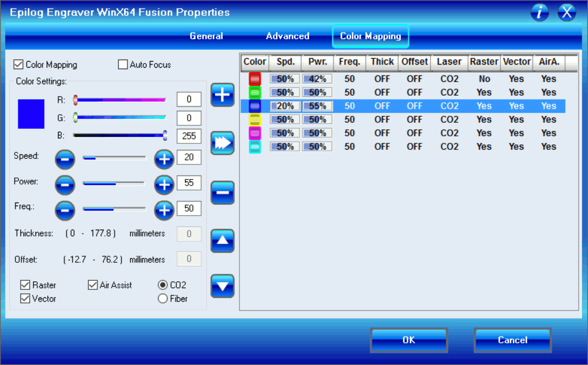Increase Freq. with the plus button
This screenshot has width=588, height=365.
[164, 211]
